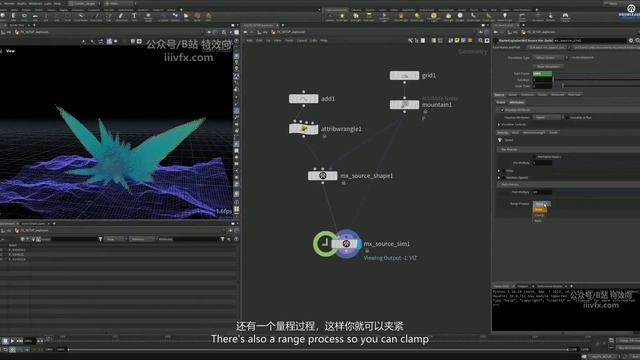Click the last icon on the lights shelf

[565, 17]
